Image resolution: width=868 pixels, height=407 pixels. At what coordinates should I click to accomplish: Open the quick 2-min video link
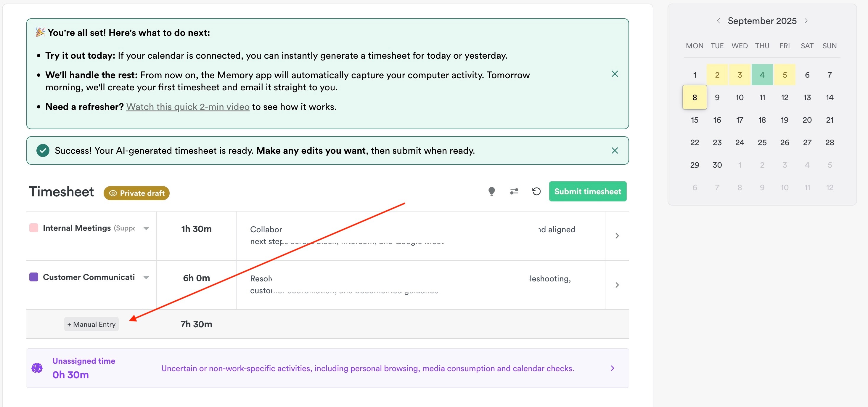pyautogui.click(x=188, y=107)
